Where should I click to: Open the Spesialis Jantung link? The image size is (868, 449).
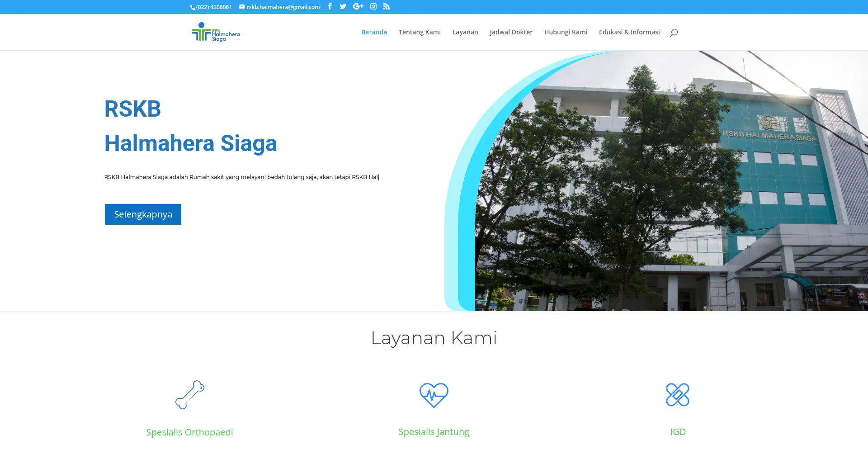coord(434,432)
